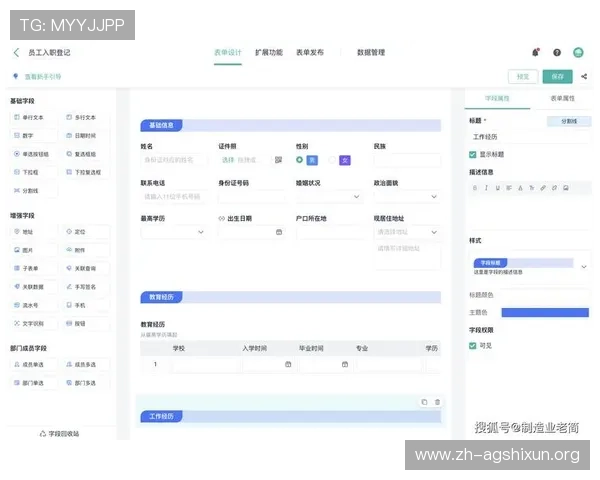Add the 图片 field
Image resolution: width=600 pixels, height=480 pixels.
click(x=33, y=250)
